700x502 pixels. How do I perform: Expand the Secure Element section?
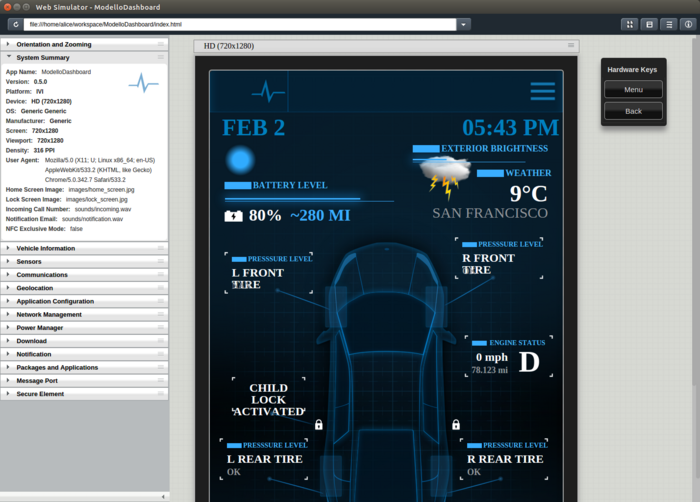point(84,394)
